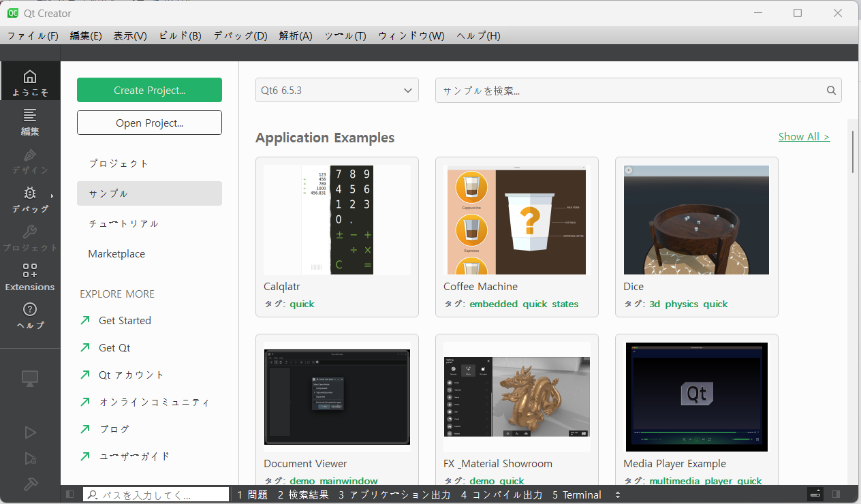Open the 解析(A) menu
The image size is (861, 504).
click(x=296, y=36)
